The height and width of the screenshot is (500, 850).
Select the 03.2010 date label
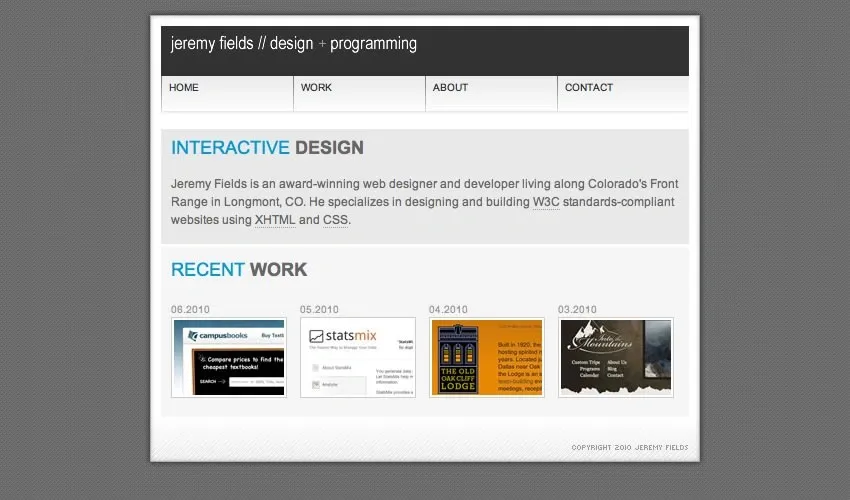pos(578,310)
